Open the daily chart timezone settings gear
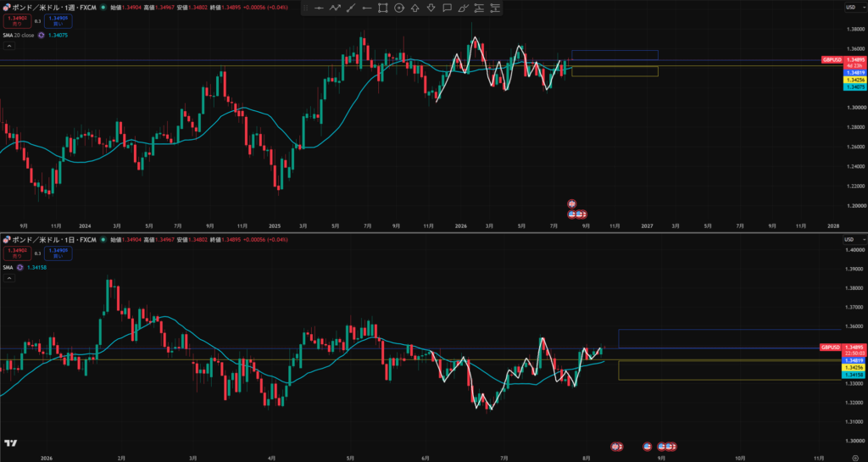The height and width of the screenshot is (462, 868). click(x=855, y=458)
